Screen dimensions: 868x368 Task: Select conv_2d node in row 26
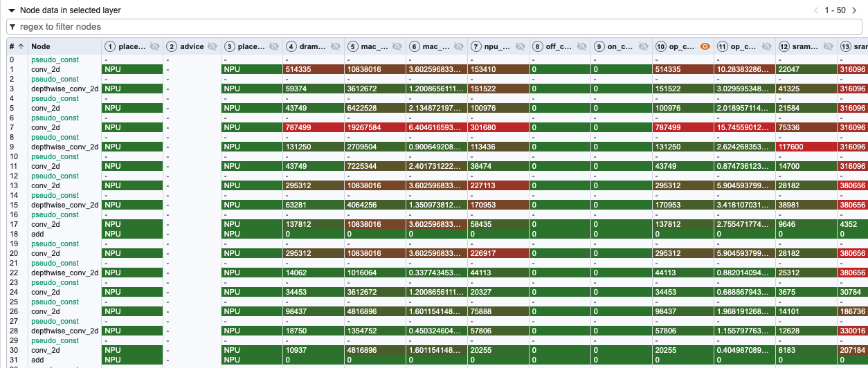(46, 311)
